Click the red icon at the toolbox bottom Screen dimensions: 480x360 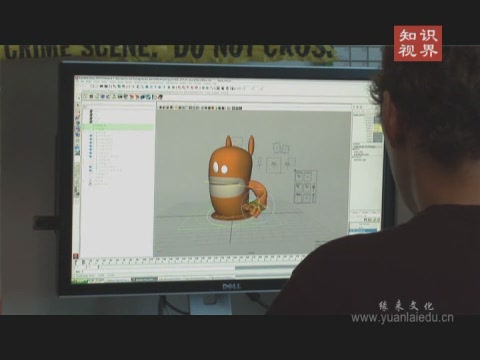(x=76, y=256)
